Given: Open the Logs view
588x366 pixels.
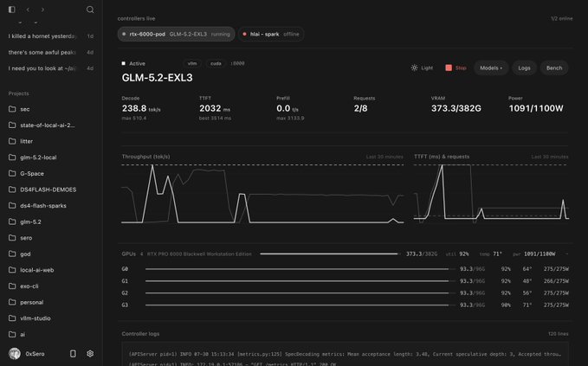Looking at the screenshot, I should point(524,67).
